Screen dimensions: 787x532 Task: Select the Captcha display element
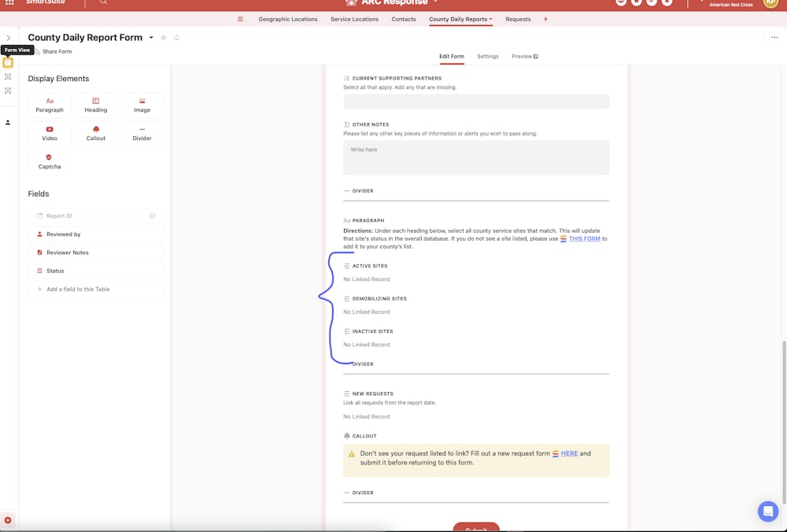[x=49, y=162]
